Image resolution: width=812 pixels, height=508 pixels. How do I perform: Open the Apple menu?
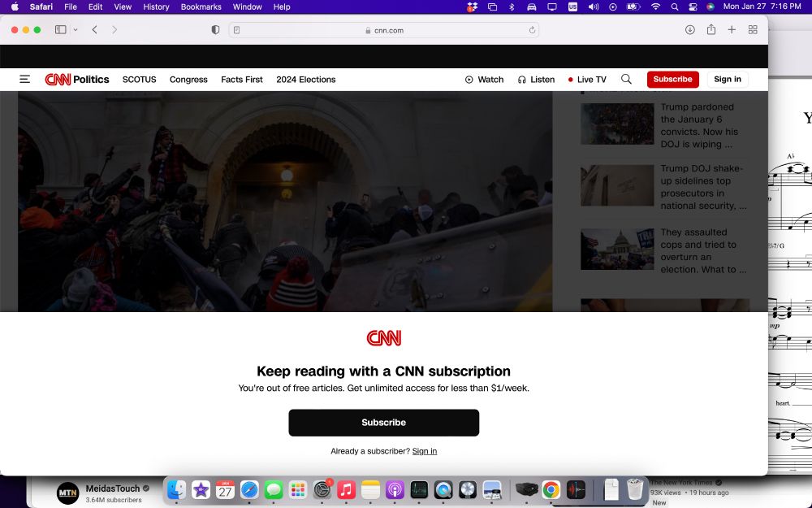15,7
